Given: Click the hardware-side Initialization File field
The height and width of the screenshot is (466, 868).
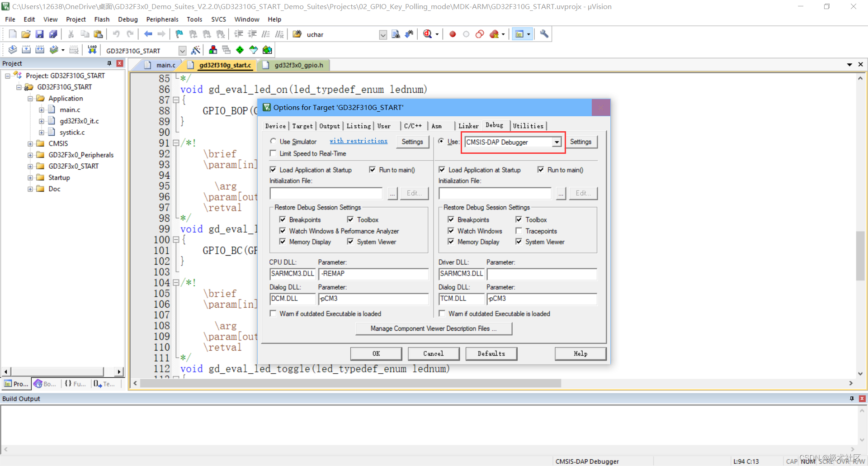Looking at the screenshot, I should click(x=495, y=193).
